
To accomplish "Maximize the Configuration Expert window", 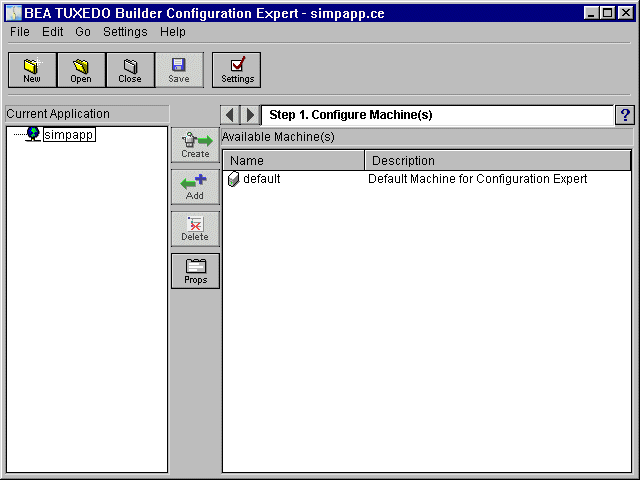I will point(607,13).
